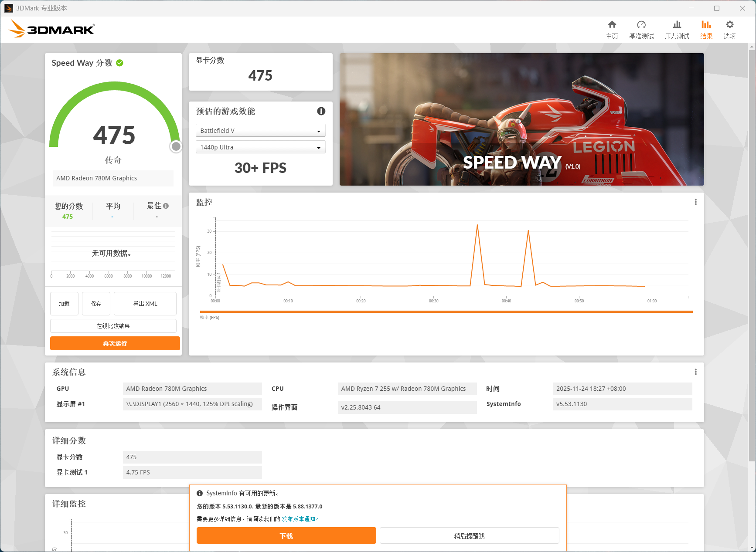
Task: Open the 监控 panel three-dot menu
Action: click(x=696, y=202)
